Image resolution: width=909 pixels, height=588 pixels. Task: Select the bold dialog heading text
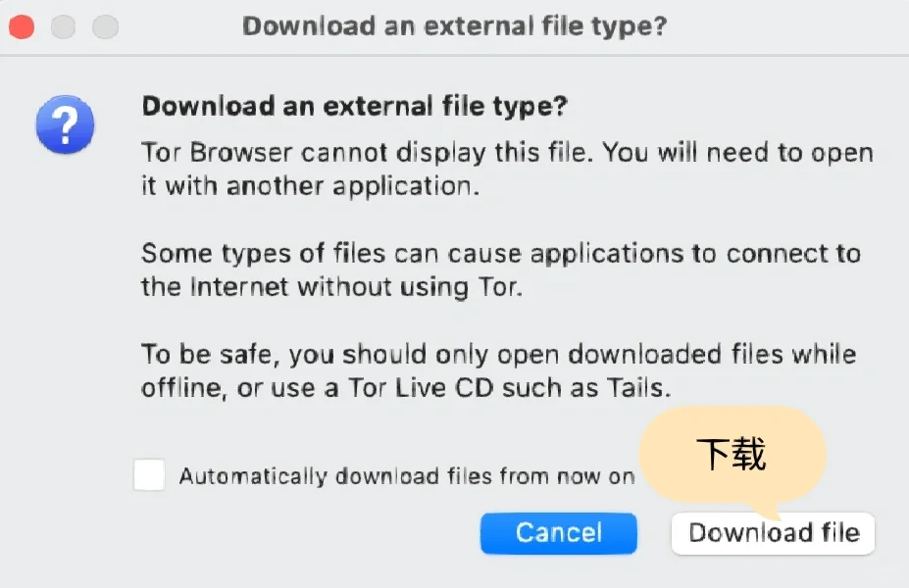click(354, 106)
